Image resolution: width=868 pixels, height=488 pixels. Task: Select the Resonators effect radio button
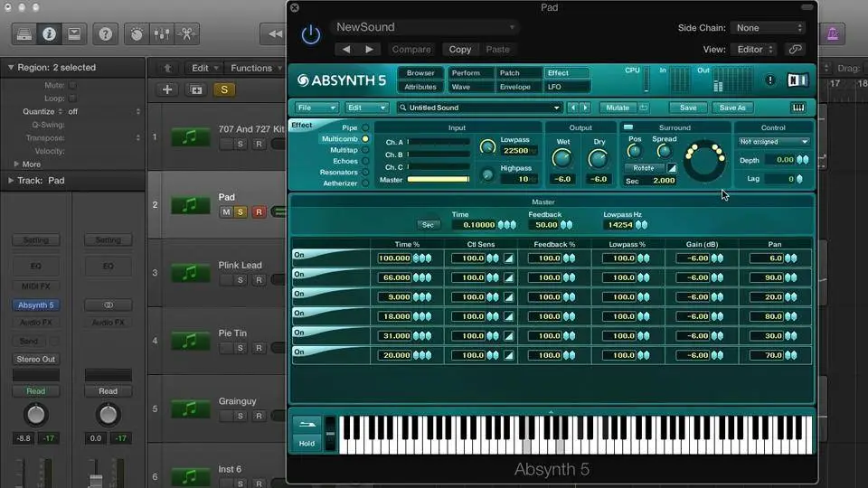(x=365, y=172)
